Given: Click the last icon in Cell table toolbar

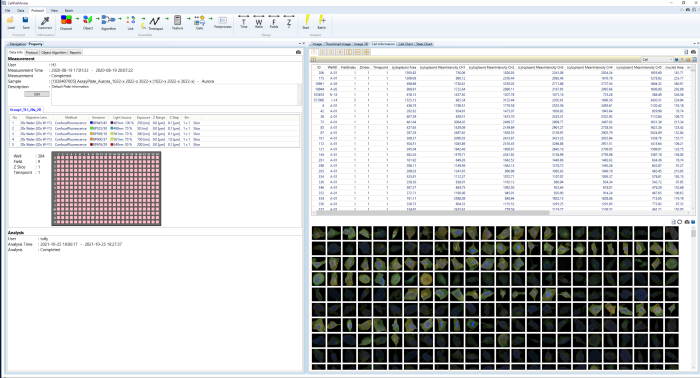Looking at the screenshot, I should click(x=694, y=59).
